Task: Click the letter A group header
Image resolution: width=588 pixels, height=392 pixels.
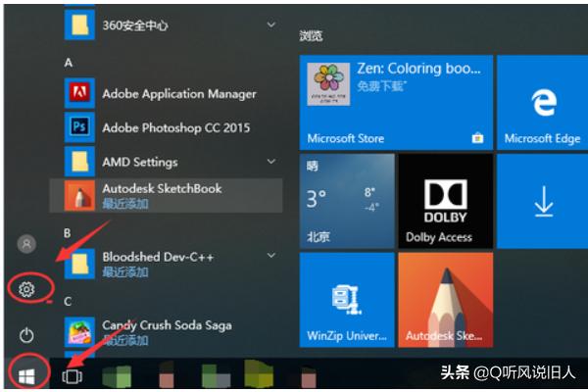Action: click(x=69, y=63)
